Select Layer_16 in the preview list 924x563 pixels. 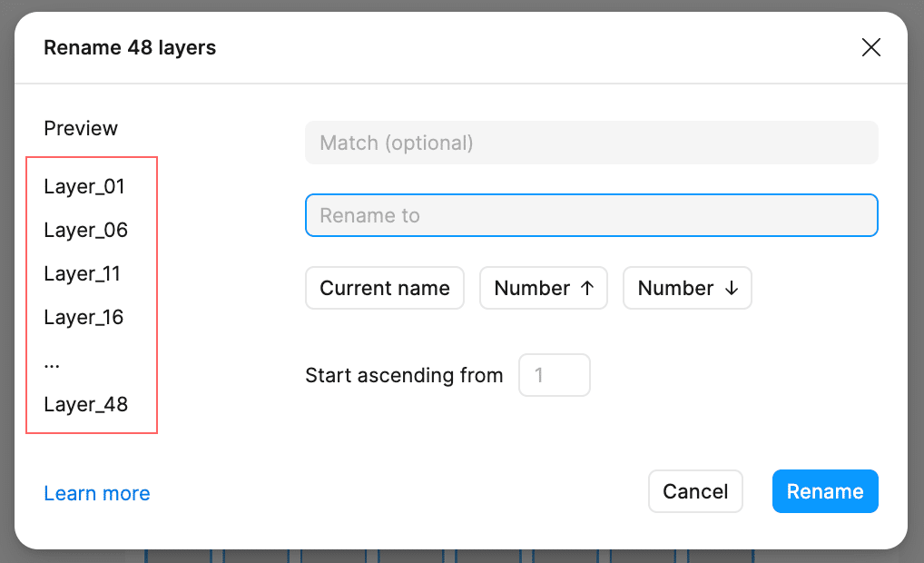[84, 317]
